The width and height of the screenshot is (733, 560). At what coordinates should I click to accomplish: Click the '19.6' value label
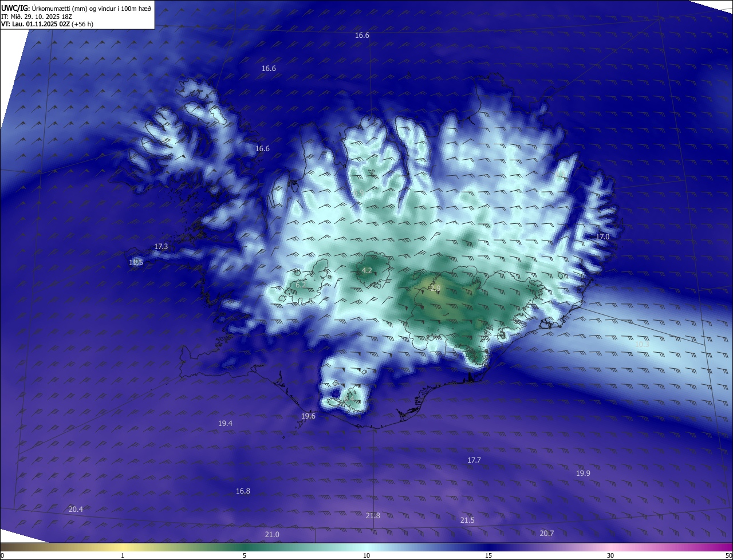tap(309, 416)
